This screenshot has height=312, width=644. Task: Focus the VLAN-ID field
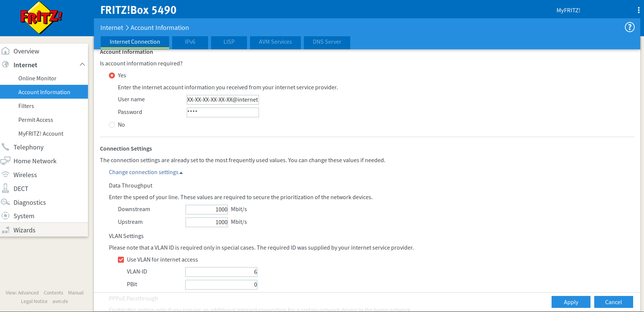click(x=221, y=272)
